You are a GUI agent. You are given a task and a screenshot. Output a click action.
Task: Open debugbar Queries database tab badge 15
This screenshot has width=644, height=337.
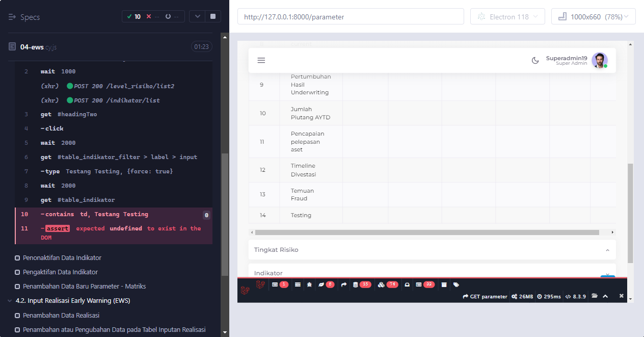362,284
